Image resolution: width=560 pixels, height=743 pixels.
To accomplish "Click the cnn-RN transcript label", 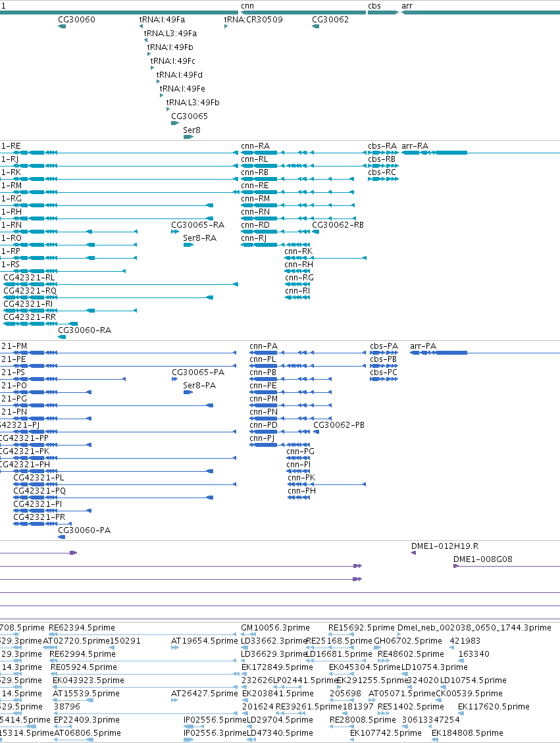I will (x=255, y=212).
